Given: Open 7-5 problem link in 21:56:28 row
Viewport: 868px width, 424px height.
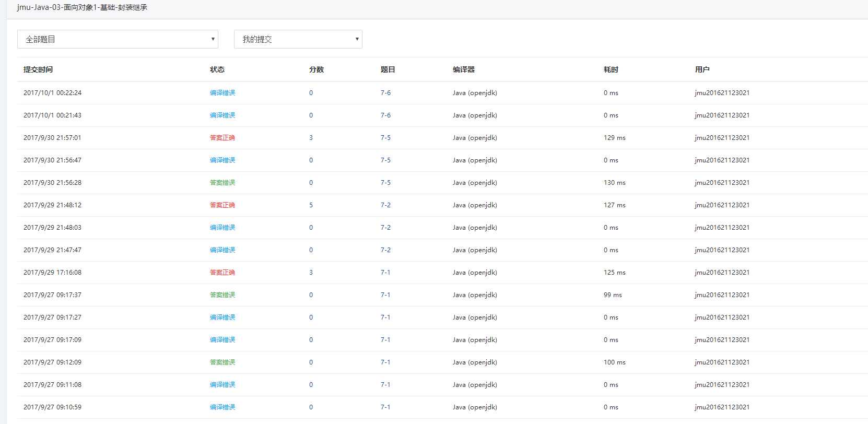Looking at the screenshot, I should click(385, 183).
